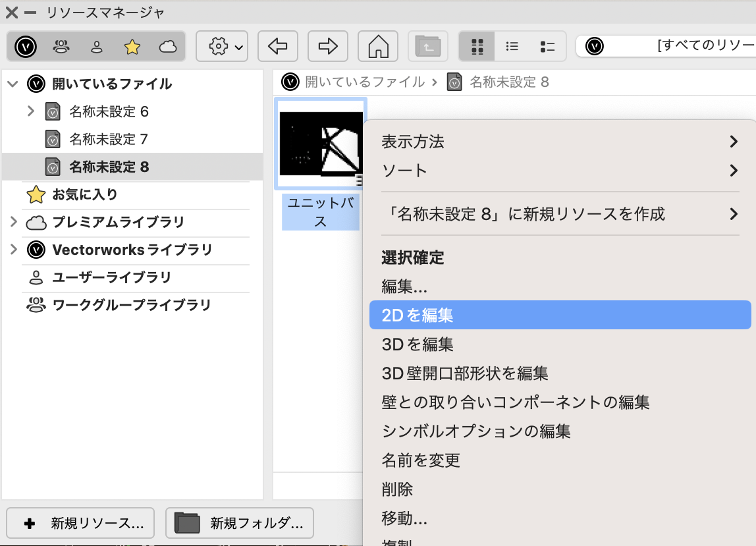Switch to detailed list view icon
This screenshot has height=546, width=756.
click(547, 47)
